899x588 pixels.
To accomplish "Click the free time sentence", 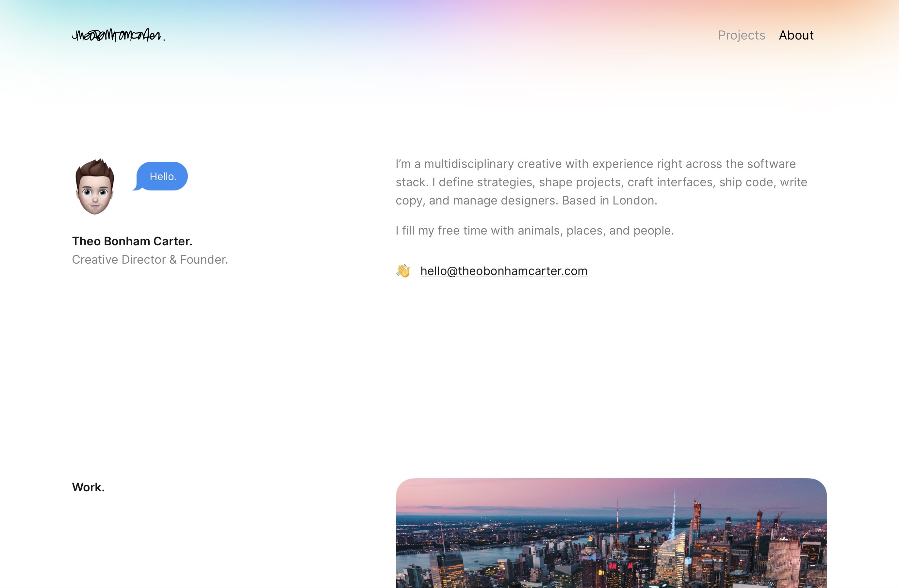I will point(534,230).
